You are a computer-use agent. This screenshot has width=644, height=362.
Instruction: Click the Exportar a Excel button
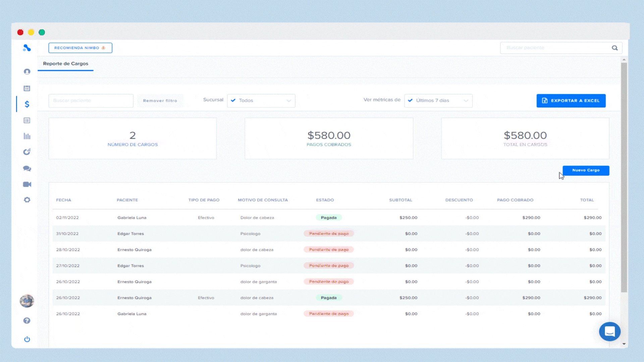[571, 101]
